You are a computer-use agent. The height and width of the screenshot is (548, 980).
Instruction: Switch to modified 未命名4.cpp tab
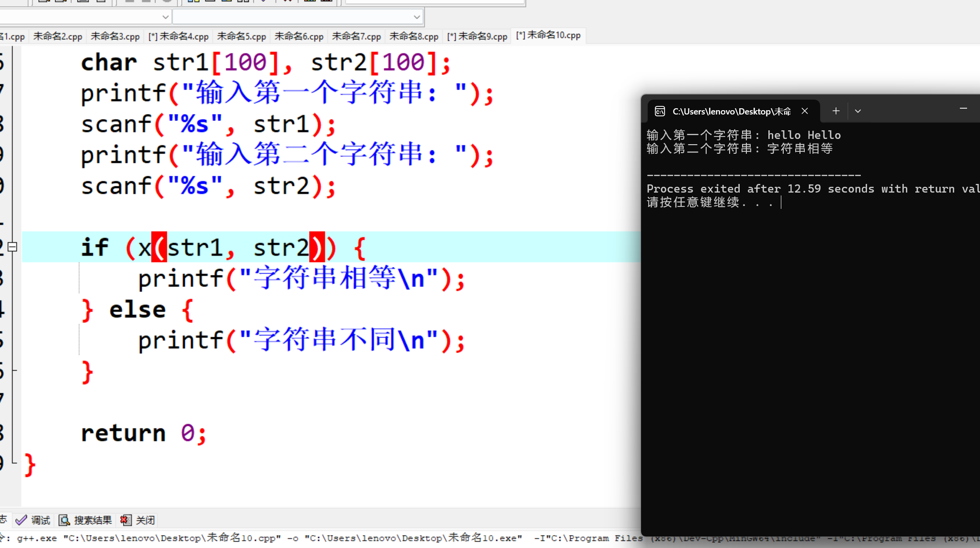coord(179,36)
